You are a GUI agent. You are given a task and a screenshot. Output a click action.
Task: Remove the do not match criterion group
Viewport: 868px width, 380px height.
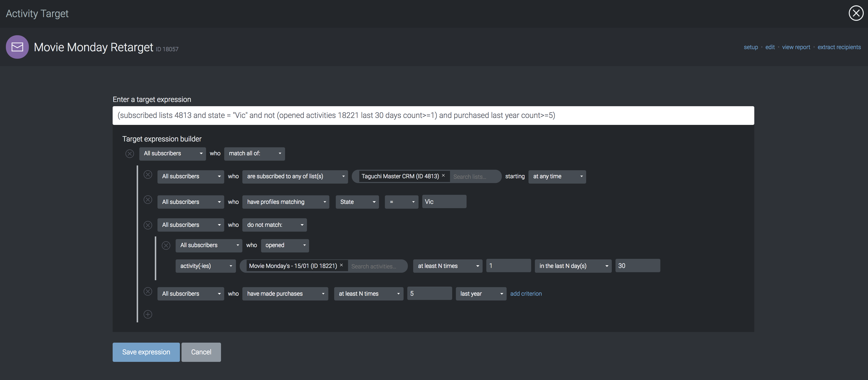[x=148, y=225]
